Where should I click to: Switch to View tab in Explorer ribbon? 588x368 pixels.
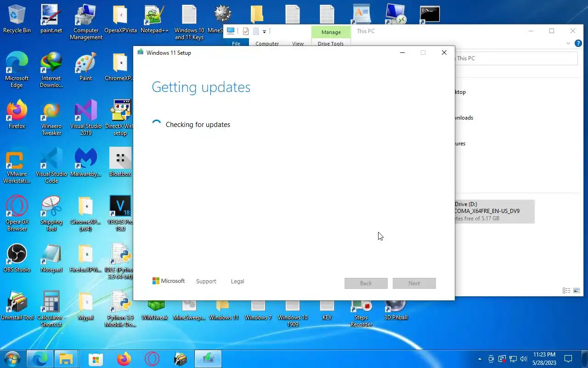click(x=298, y=44)
